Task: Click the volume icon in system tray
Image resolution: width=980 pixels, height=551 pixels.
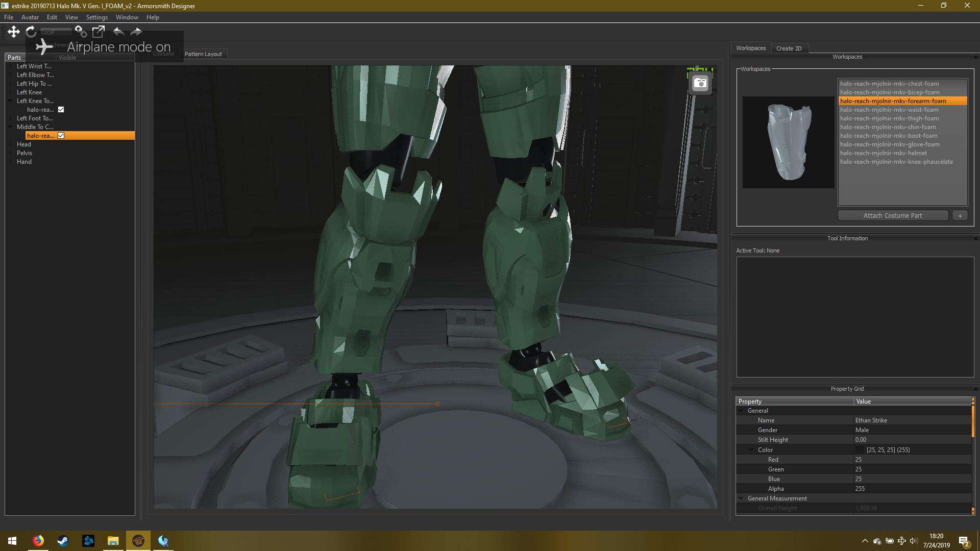Action: pyautogui.click(x=914, y=541)
